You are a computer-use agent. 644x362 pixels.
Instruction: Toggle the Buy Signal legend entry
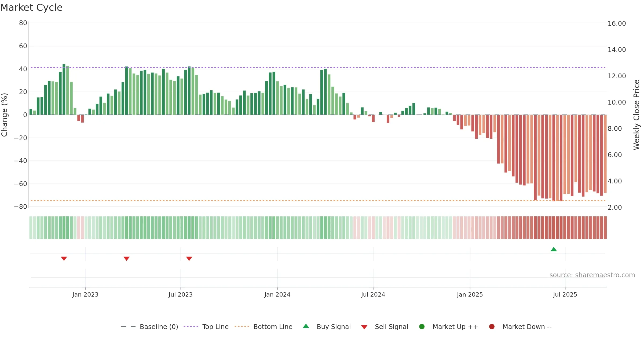(x=327, y=327)
